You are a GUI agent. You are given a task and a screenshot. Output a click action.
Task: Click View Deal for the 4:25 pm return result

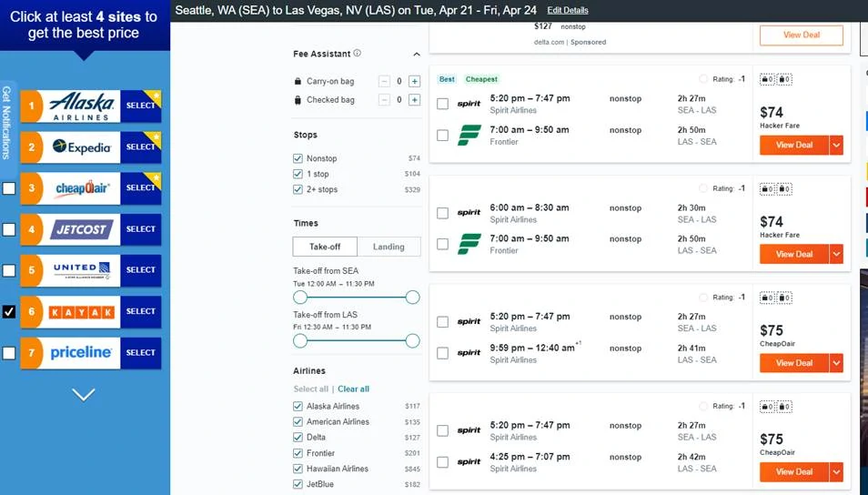[793, 471]
